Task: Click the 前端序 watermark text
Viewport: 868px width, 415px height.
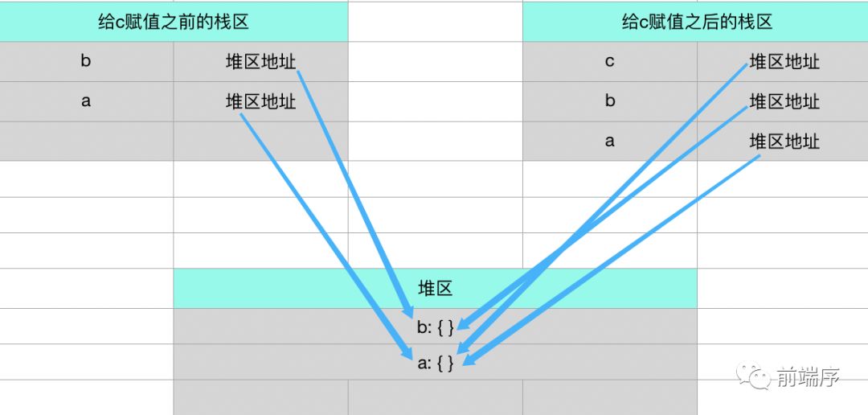Action: pos(807,376)
